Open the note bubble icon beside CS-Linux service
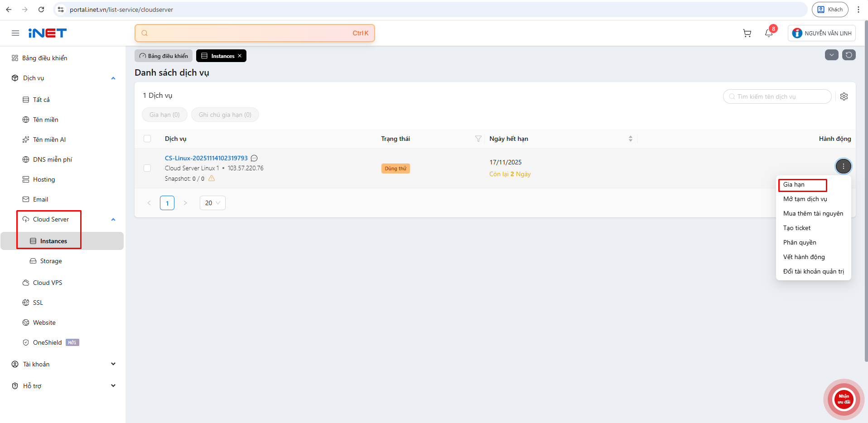868x423 pixels. click(x=254, y=158)
